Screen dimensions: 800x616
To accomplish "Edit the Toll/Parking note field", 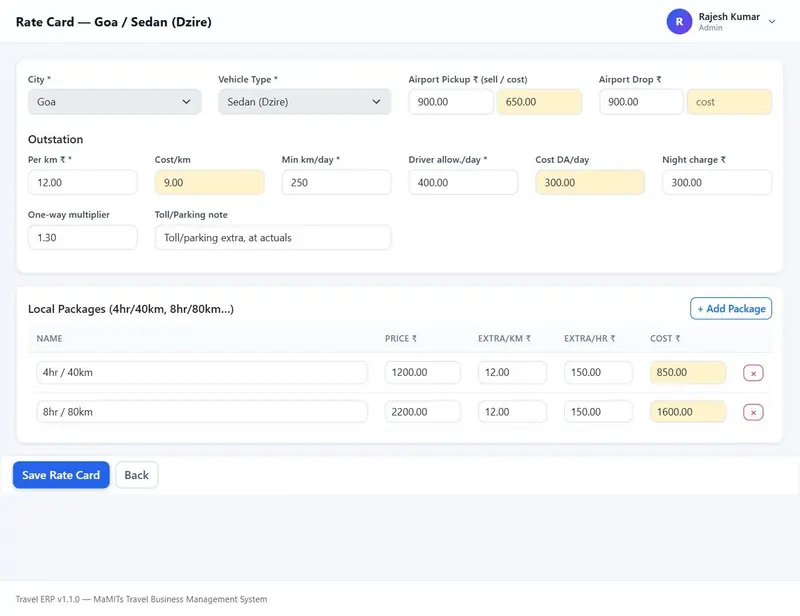I will [x=273, y=237].
